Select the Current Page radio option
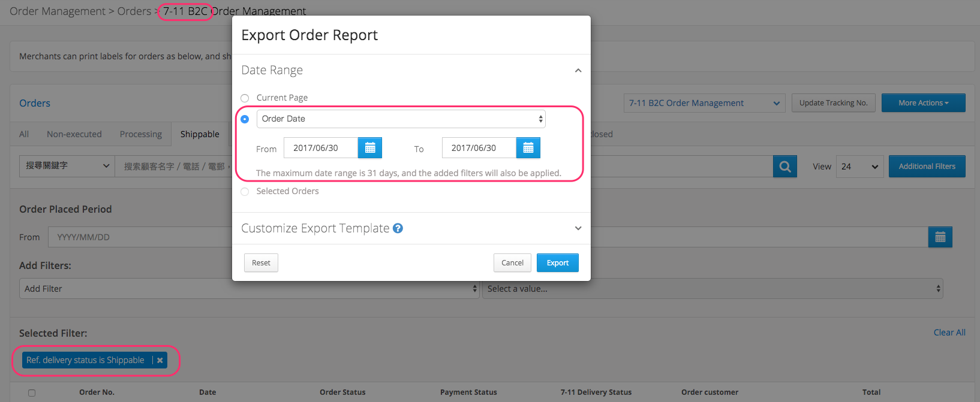Viewport: 980px width, 402px height. point(245,98)
